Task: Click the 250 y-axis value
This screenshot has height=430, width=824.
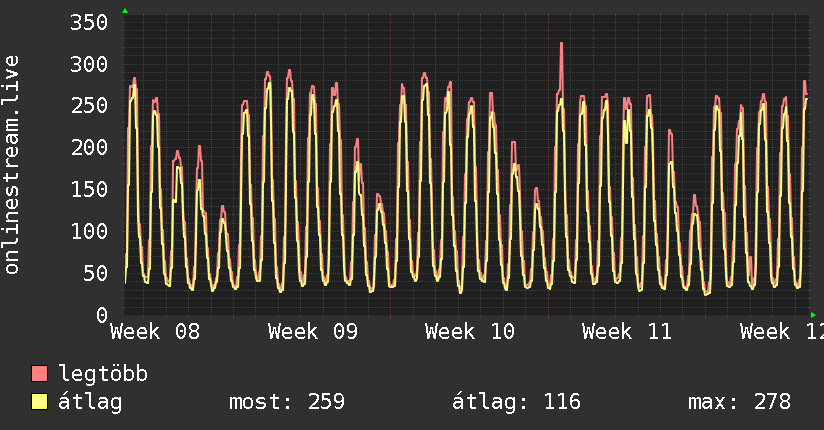Action: 89,105
